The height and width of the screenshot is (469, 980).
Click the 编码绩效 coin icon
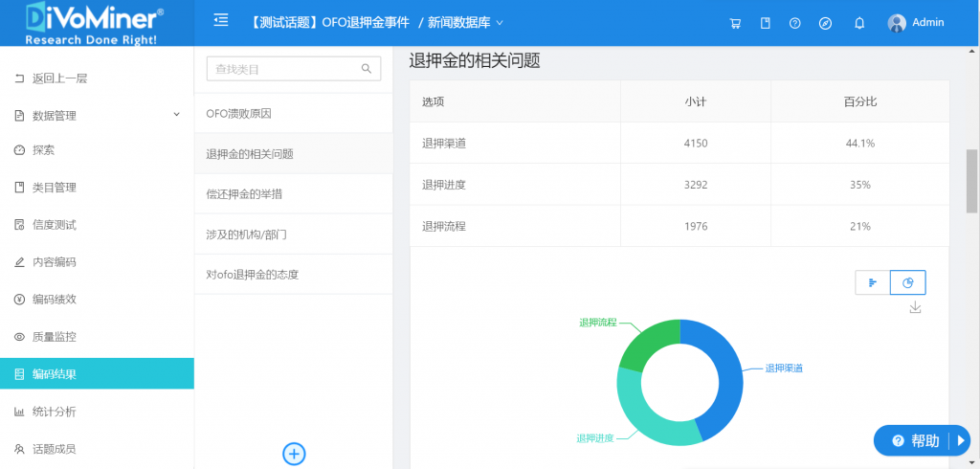19,299
